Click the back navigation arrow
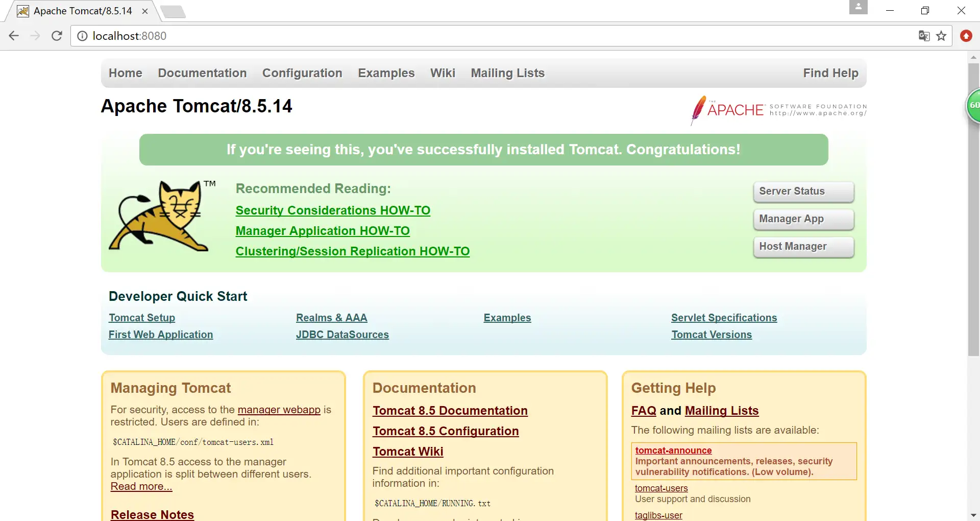The height and width of the screenshot is (521, 980). tap(13, 36)
